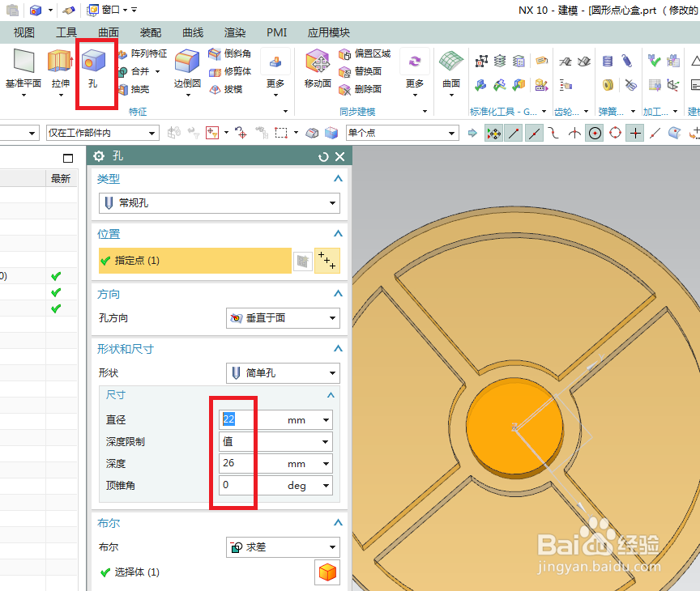700x591 pixels.
Task: Toggle the point on curve snap
Action: [655, 133]
